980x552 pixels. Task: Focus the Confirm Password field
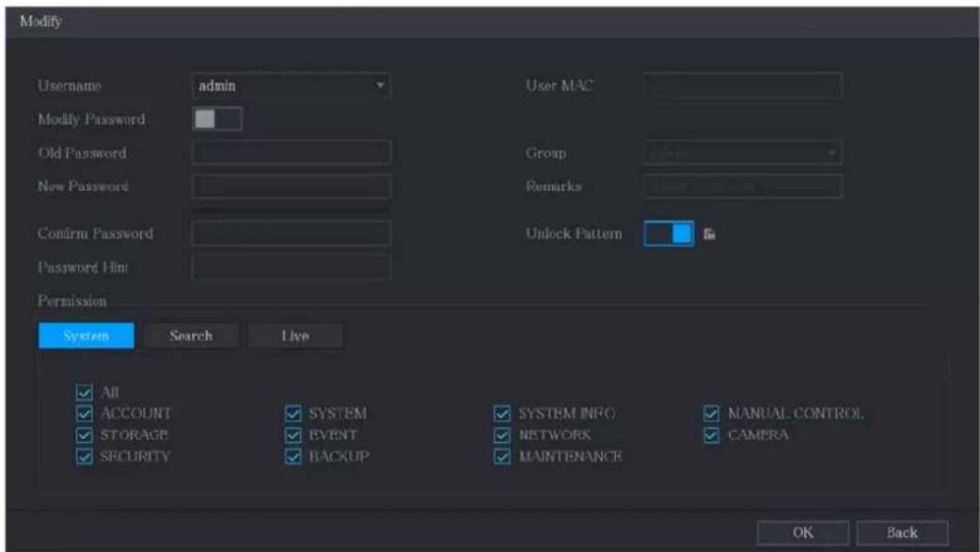pos(292,233)
